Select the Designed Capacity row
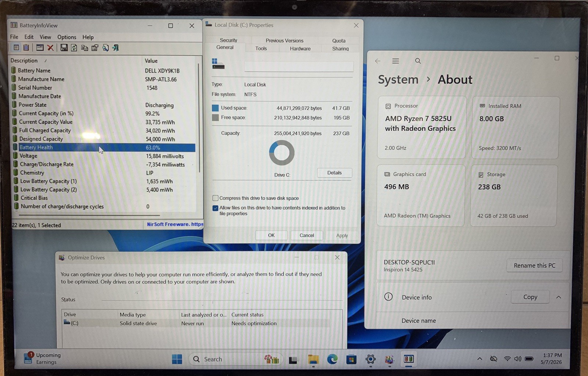The width and height of the screenshot is (588, 376). (104, 139)
